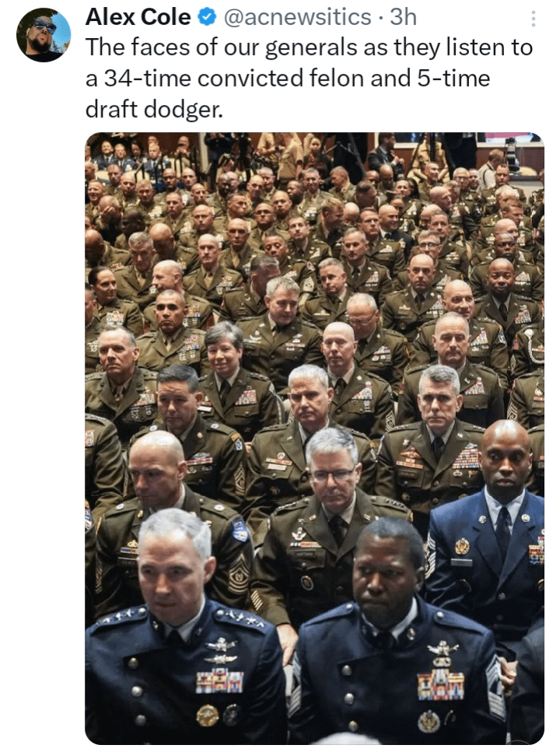The image size is (560, 752).
Task: Open Alex Cole's profile avatar picture
Action: click(44, 35)
